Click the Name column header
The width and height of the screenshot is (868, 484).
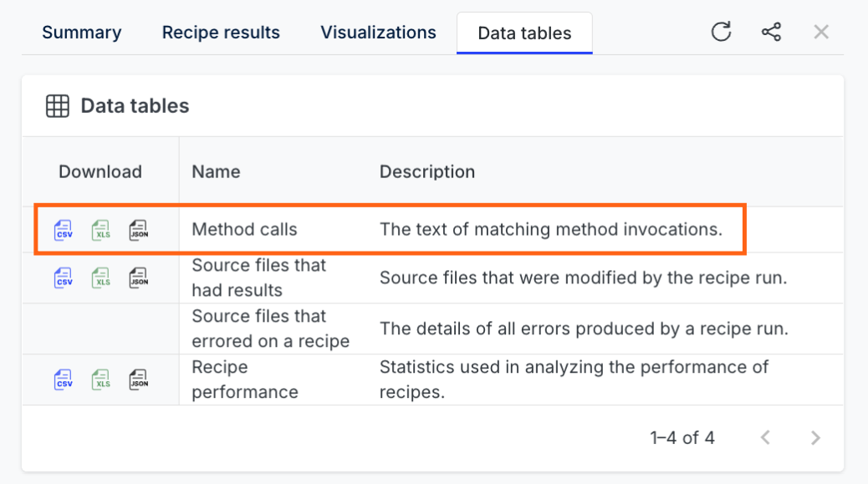click(216, 172)
